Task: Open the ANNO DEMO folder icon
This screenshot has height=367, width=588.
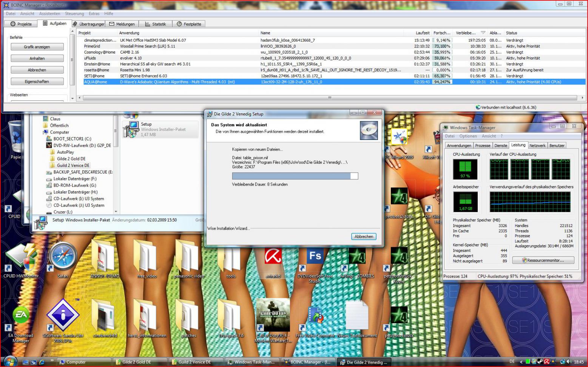Action: pyautogui.click(x=105, y=260)
